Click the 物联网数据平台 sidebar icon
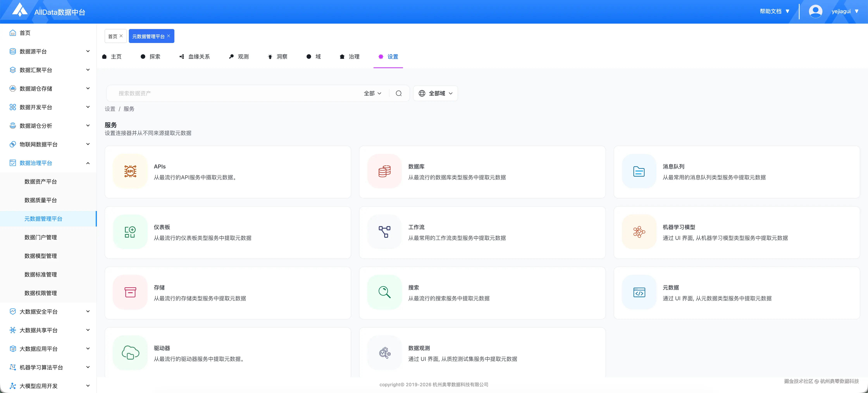This screenshot has width=868, height=393. point(13,144)
